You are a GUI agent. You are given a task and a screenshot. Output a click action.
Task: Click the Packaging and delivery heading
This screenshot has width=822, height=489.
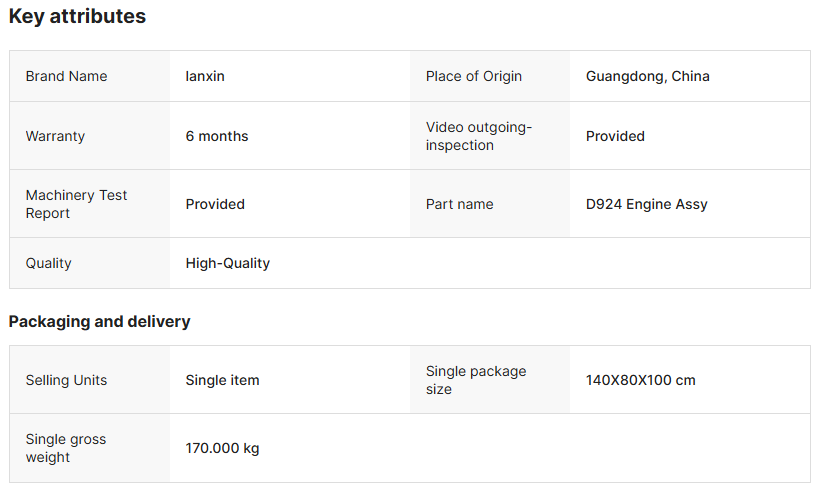coord(99,322)
